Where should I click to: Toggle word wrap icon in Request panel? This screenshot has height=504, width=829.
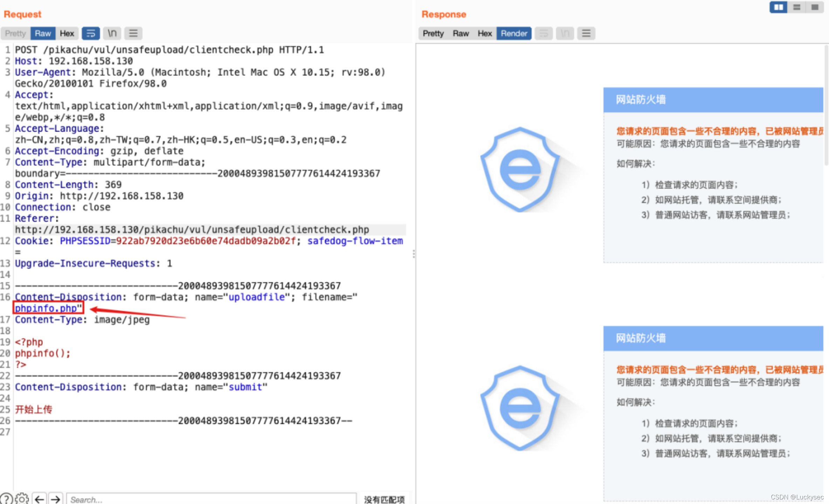91,33
